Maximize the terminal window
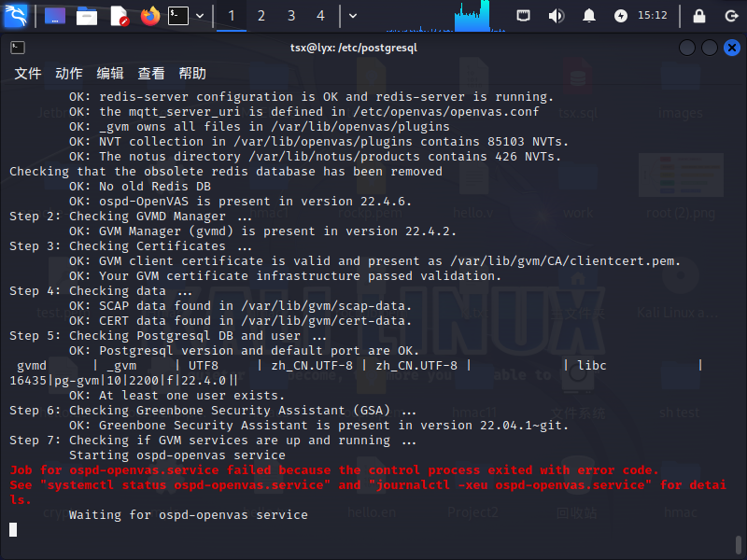Screen dimensions: 747x560 click(x=710, y=48)
